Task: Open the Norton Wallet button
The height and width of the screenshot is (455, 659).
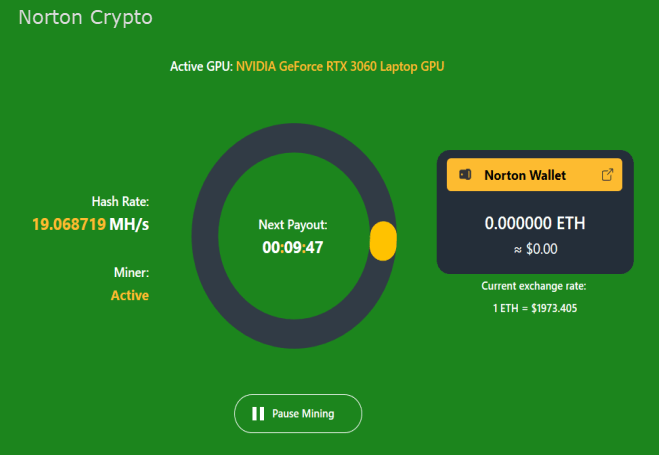Action: (x=534, y=175)
